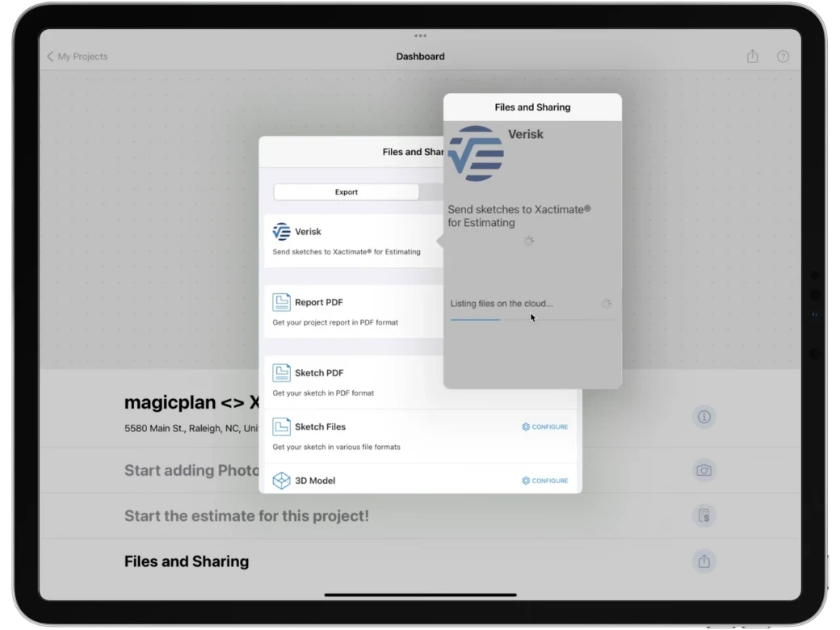Viewport: 840px width, 630px height.
Task: Click Report PDF document icon
Action: pos(281,302)
